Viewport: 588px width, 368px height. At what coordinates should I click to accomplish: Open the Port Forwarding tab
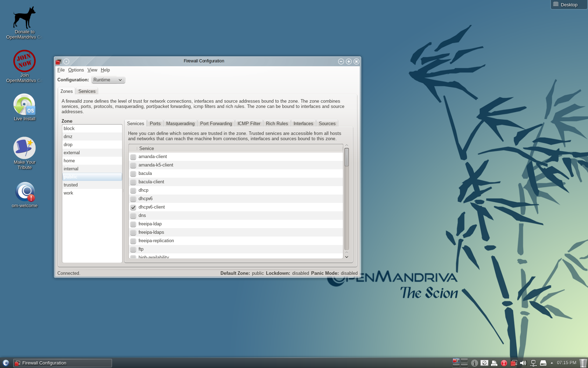(x=216, y=123)
